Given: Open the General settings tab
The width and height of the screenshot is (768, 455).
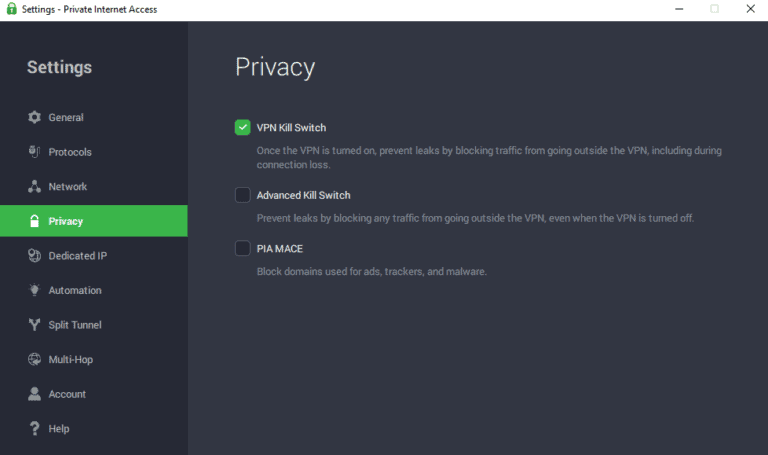Looking at the screenshot, I should (66, 118).
